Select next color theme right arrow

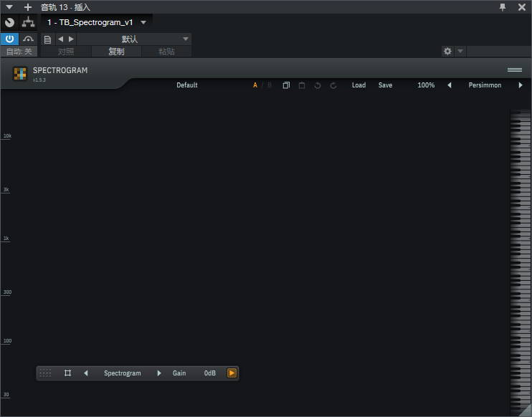(521, 85)
